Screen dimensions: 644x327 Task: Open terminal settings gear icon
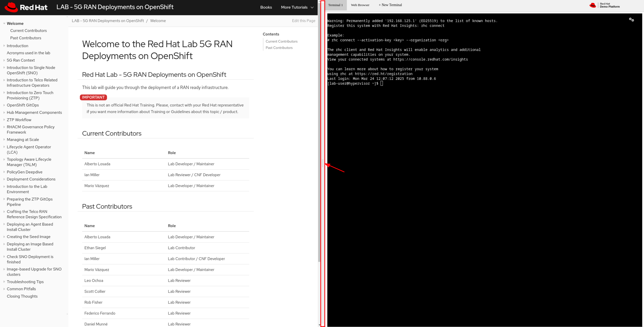click(x=631, y=20)
